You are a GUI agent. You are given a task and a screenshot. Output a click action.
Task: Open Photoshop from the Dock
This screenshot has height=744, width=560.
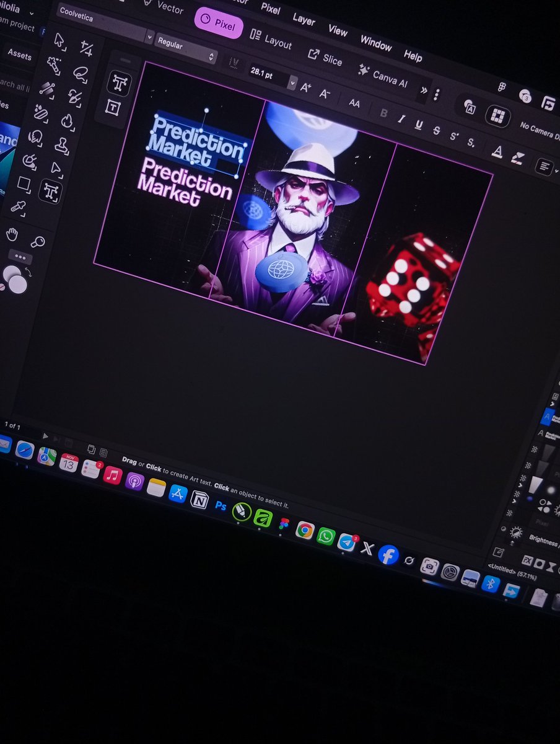tap(220, 505)
